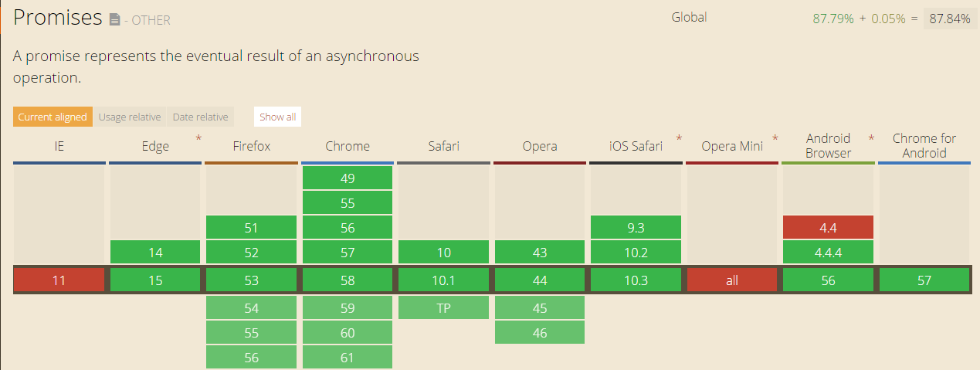Click the Android Browser column header
980x370 pixels.
(828, 146)
